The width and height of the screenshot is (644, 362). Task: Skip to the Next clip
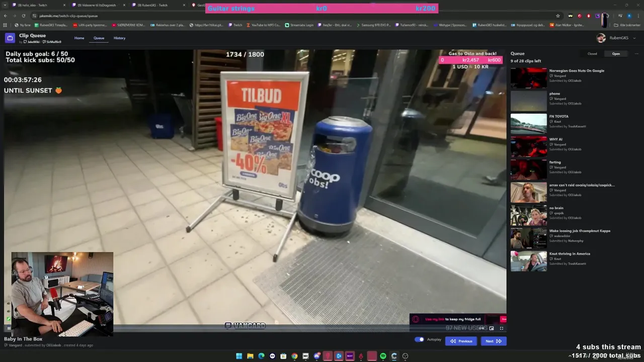[x=493, y=341]
